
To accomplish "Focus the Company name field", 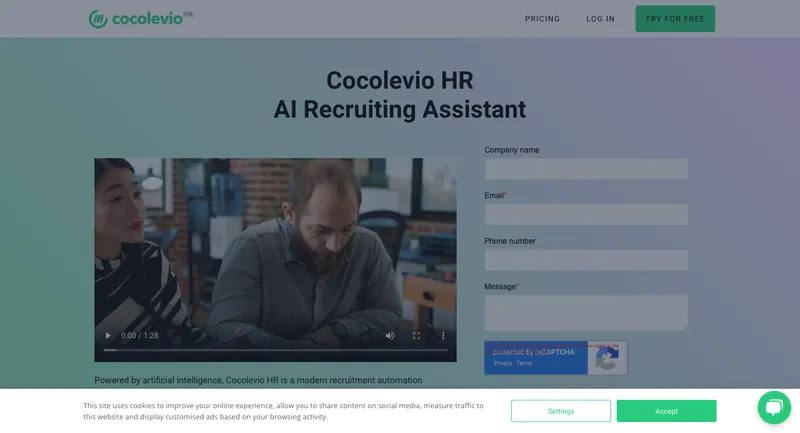I will click(x=586, y=169).
